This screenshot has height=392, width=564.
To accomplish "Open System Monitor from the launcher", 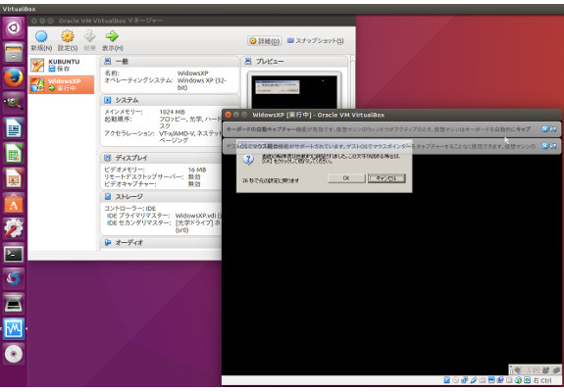I will click(14, 328).
